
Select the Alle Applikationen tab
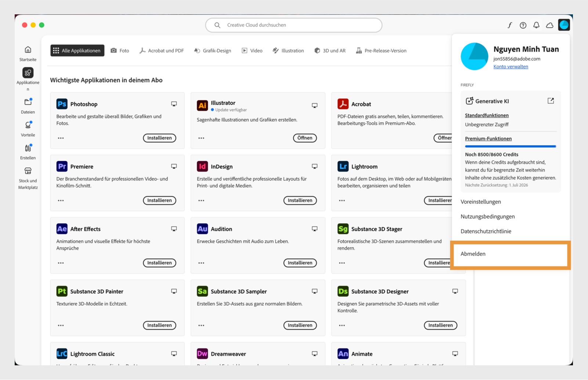77,50
